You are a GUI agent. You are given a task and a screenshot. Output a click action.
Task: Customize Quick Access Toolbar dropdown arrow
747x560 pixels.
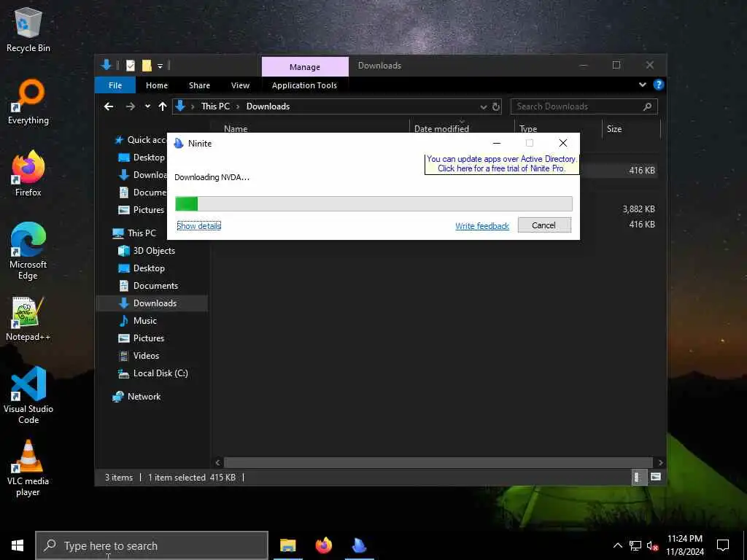pyautogui.click(x=160, y=66)
